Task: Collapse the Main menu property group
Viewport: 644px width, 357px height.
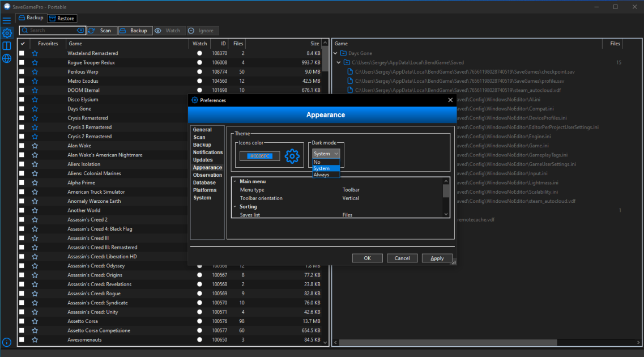Action: point(235,181)
